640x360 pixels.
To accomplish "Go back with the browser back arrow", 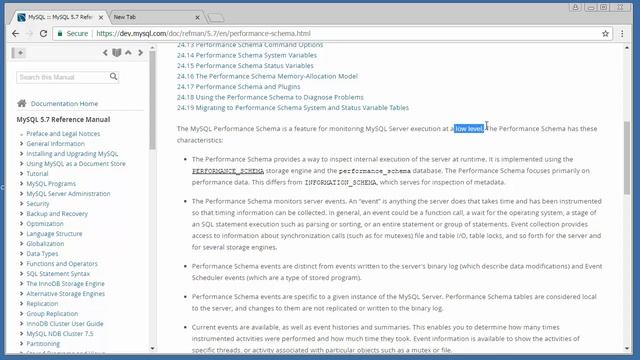I will coord(16,33).
